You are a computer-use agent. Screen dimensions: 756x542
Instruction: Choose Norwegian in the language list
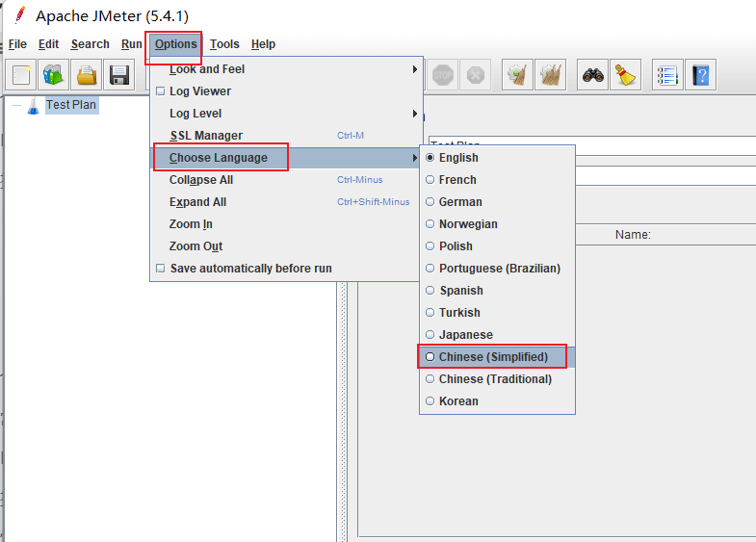coord(497,224)
